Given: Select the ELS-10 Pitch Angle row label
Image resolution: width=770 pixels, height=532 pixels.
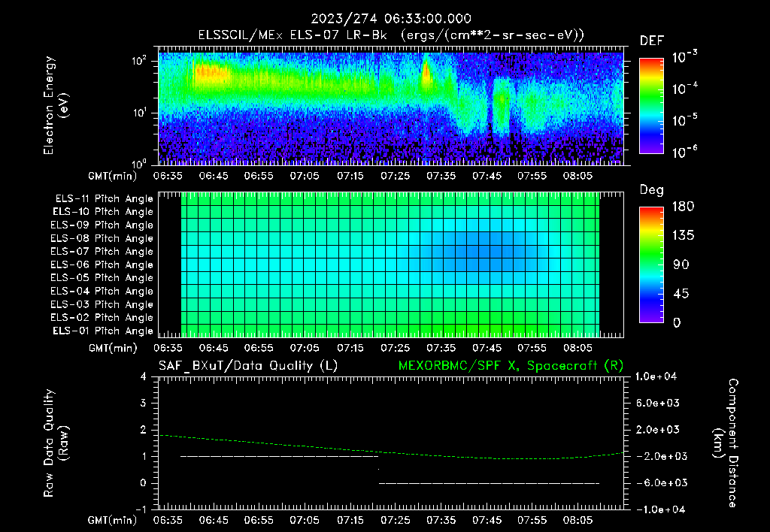Looking at the screenshot, I should (103, 212).
